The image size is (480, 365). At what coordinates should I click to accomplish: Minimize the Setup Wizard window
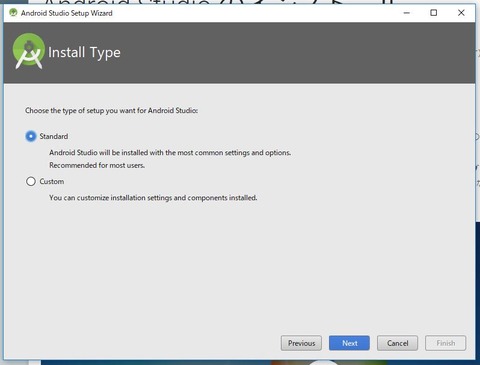(406, 13)
